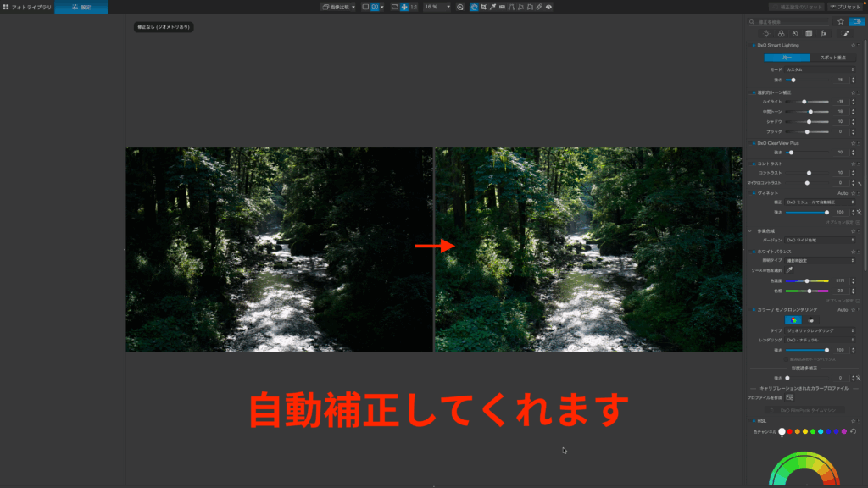Click the fit-to-screen icon
Screen dimensions: 868x488
pyautogui.click(x=395, y=7)
